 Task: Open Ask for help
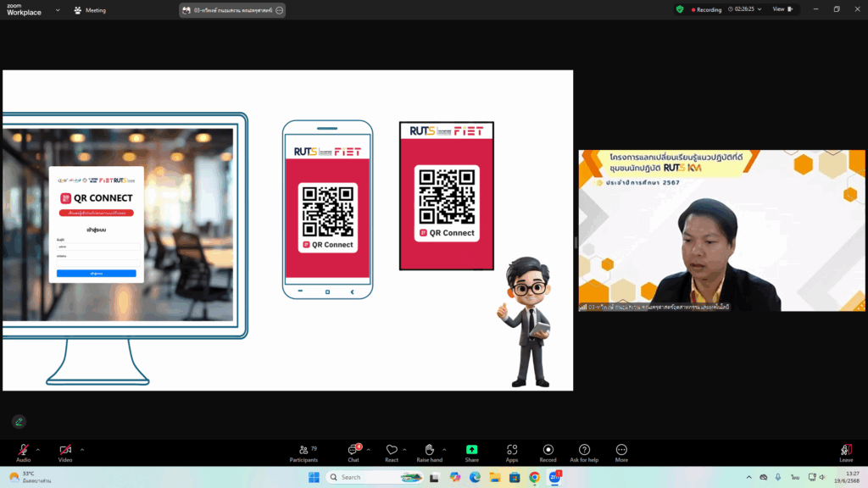point(584,452)
